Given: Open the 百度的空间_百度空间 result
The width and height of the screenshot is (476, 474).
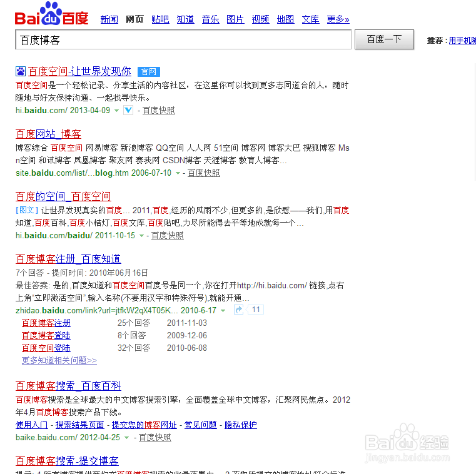Looking at the screenshot, I should 63,196.
